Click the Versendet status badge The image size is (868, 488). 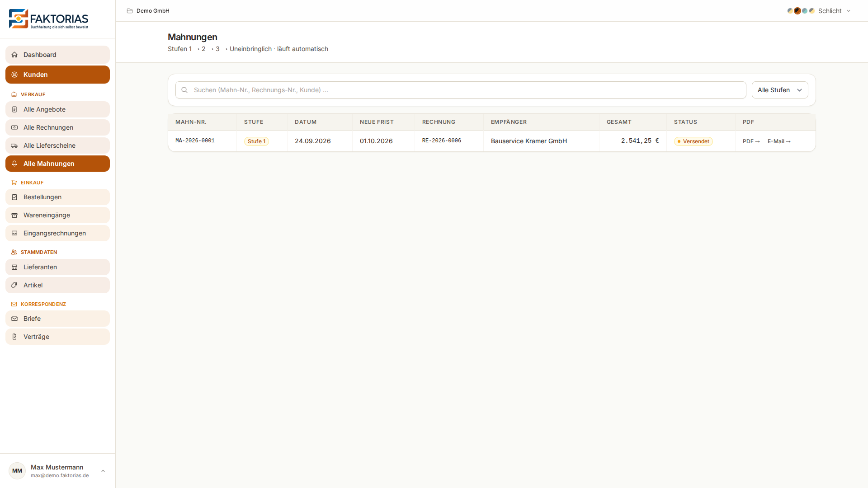(693, 141)
